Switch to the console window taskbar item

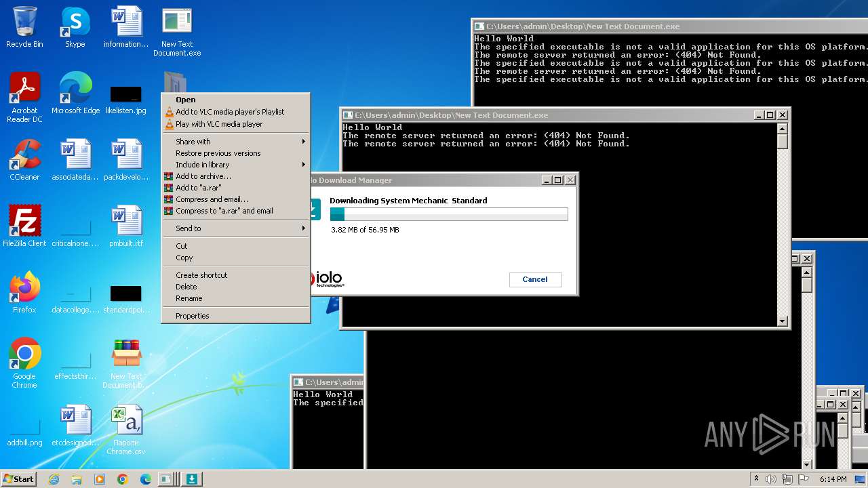click(167, 479)
